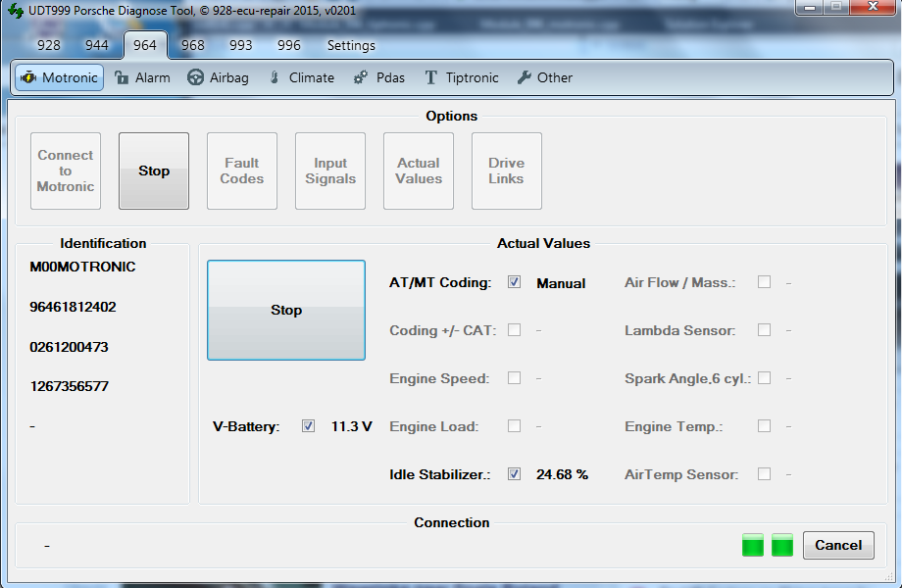Enable the Lambda Sensor checkbox
This screenshot has width=902, height=588.
[x=764, y=330]
